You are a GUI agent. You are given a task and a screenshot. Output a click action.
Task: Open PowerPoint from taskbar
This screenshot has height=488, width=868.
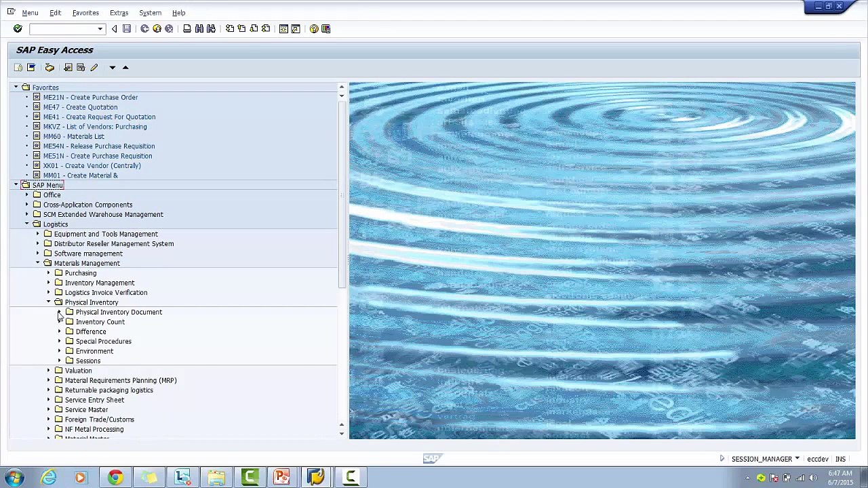(282, 477)
